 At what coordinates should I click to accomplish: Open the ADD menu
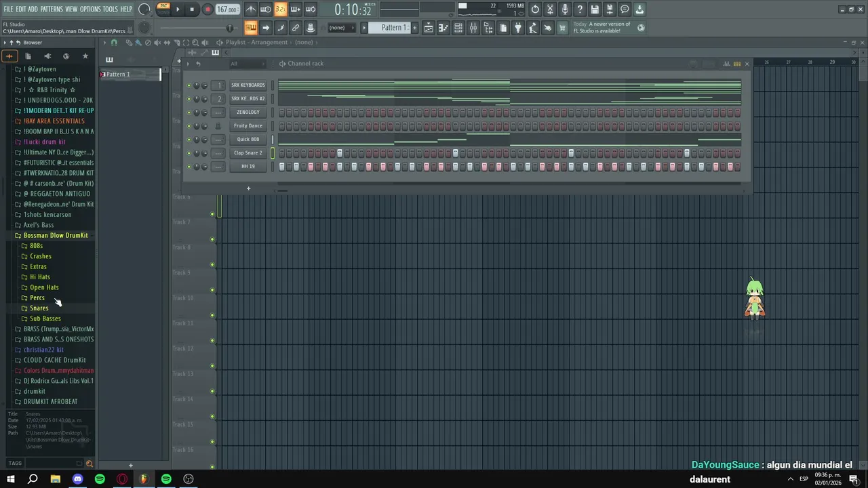click(x=33, y=9)
